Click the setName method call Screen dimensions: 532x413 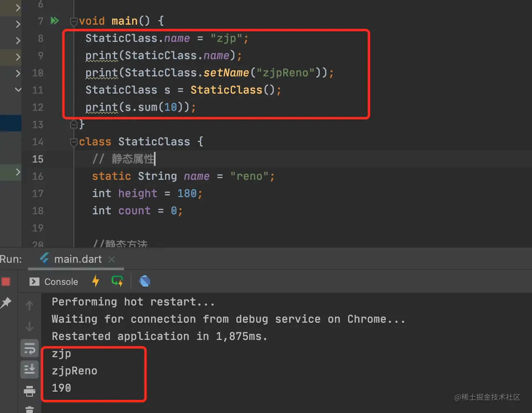226,73
